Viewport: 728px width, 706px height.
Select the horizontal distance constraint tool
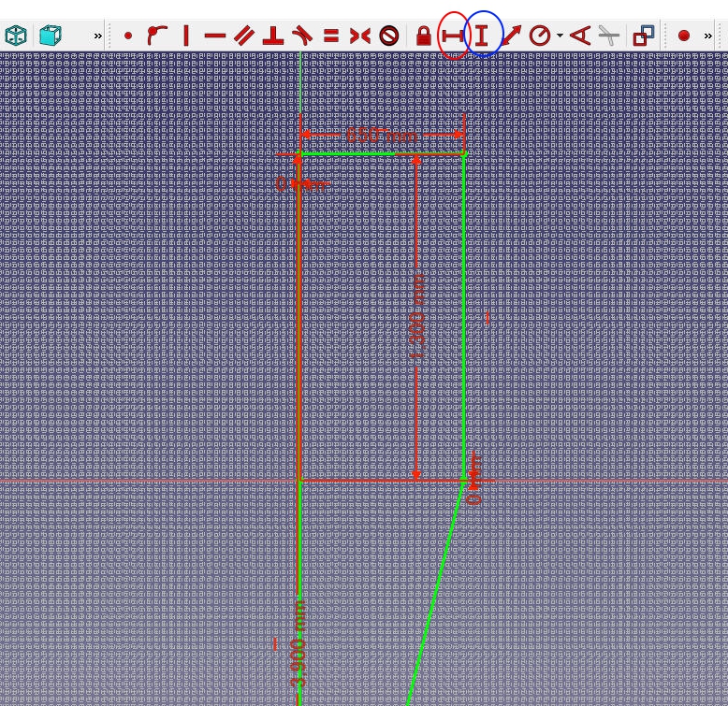(453, 36)
